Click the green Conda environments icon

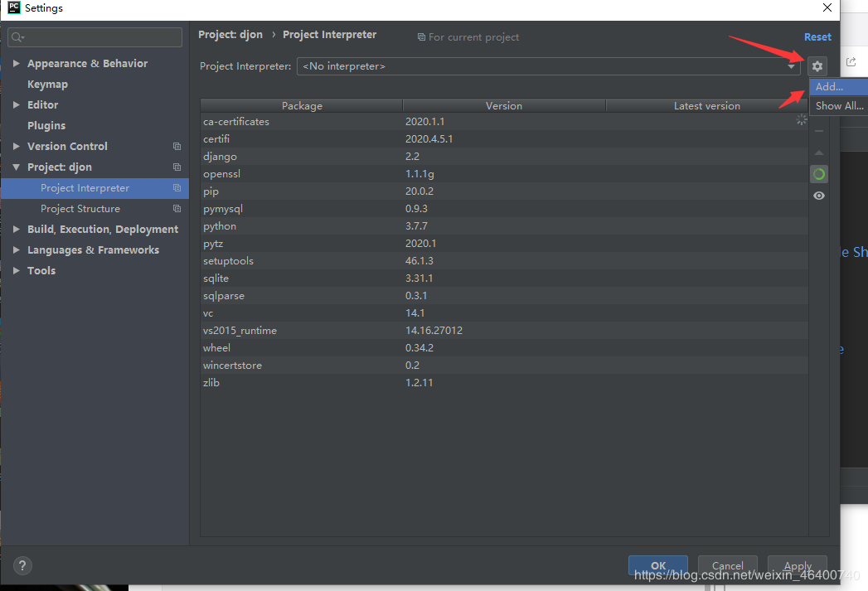click(819, 174)
